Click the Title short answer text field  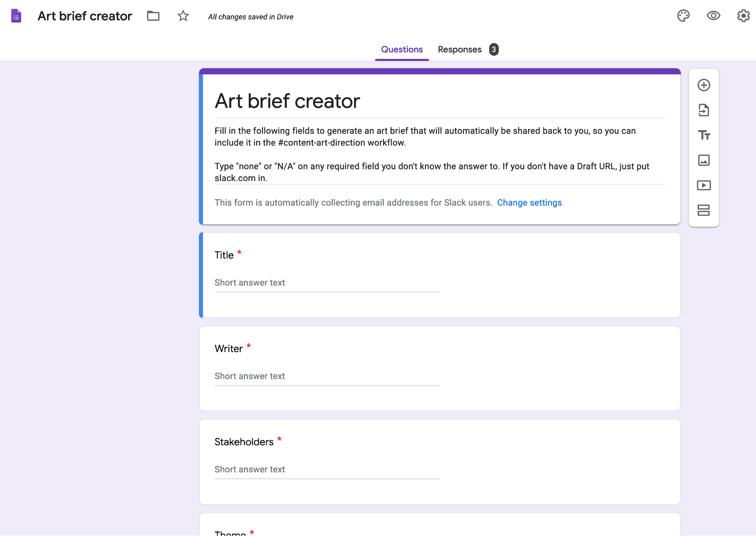coord(327,282)
